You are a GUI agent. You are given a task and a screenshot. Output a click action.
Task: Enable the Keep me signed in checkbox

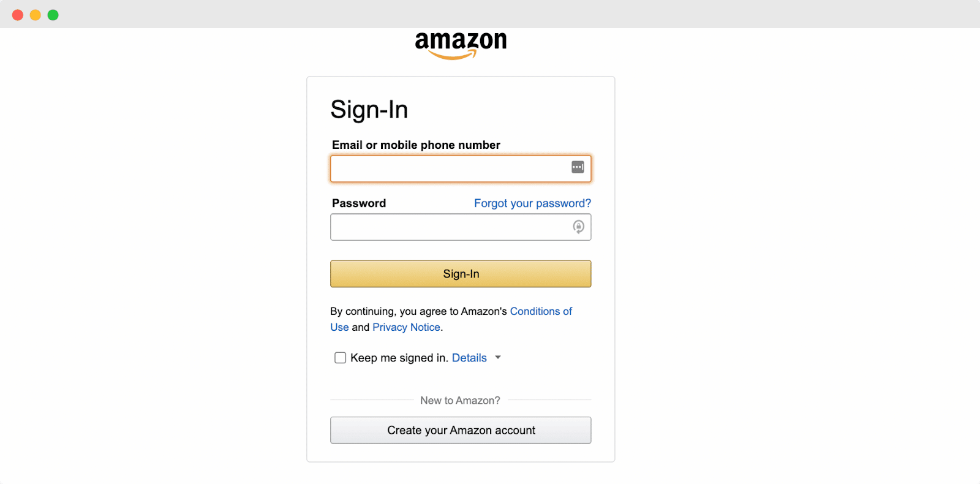[340, 357]
